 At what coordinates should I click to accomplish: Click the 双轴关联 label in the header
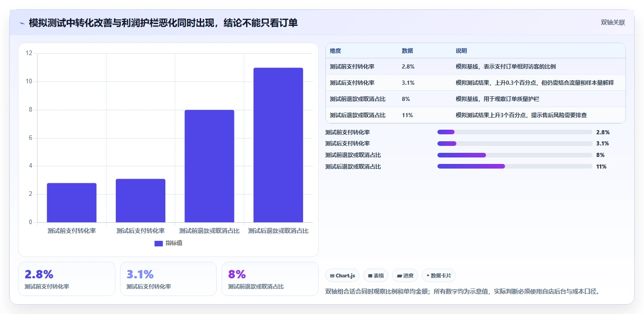pyautogui.click(x=612, y=23)
